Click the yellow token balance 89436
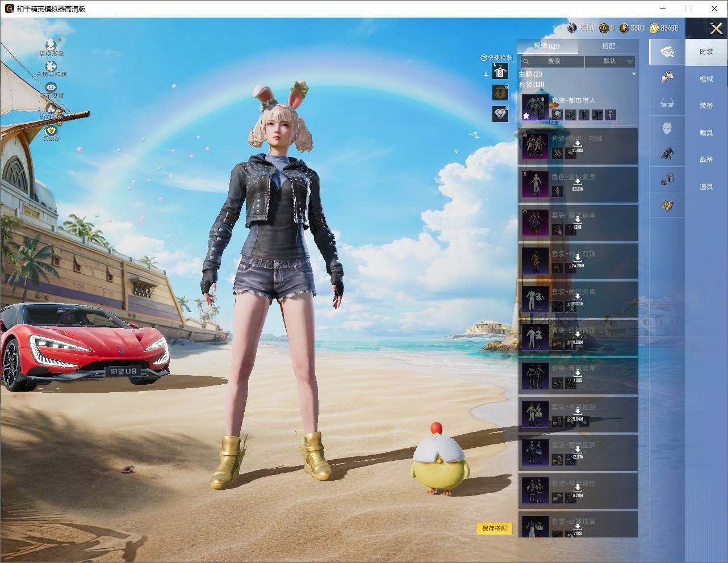Image resolution: width=728 pixels, height=563 pixels. (664, 28)
